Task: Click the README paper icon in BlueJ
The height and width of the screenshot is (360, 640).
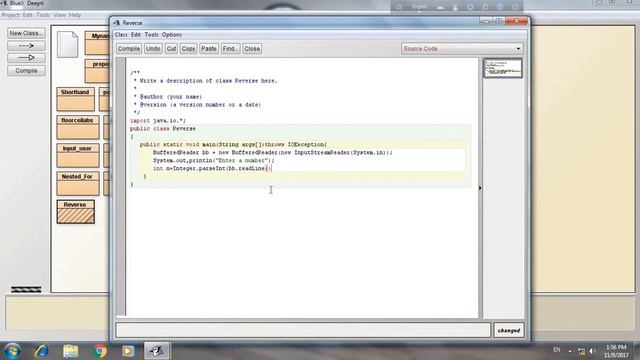Action: click(68, 44)
